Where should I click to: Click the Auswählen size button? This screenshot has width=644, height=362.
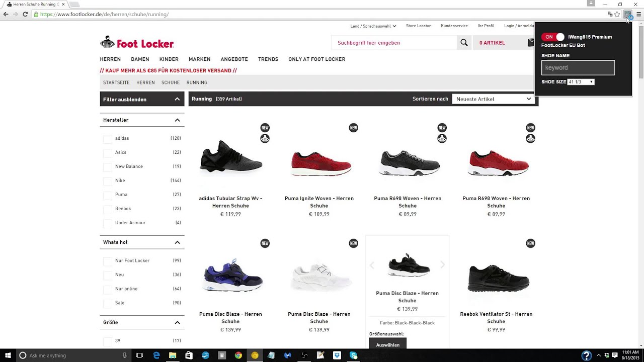point(388,345)
